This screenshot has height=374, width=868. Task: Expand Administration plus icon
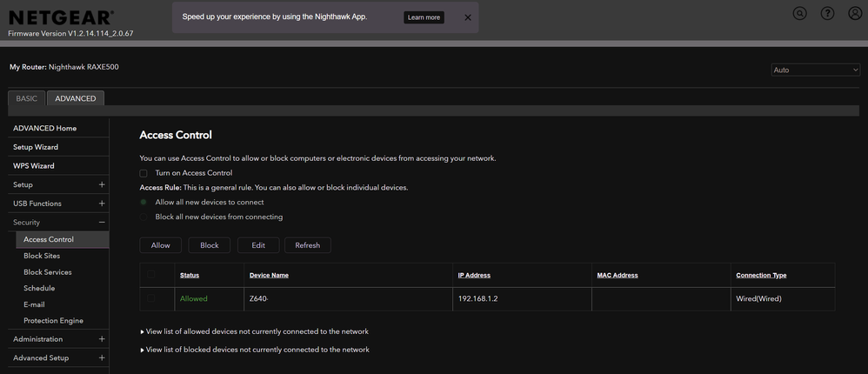pyautogui.click(x=102, y=339)
